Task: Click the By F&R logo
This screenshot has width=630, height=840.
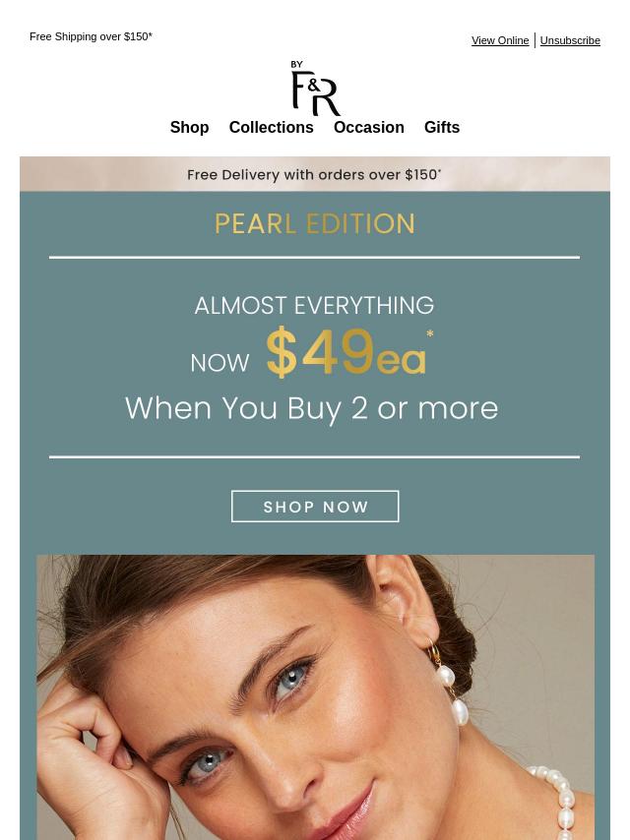Action: [x=315, y=88]
